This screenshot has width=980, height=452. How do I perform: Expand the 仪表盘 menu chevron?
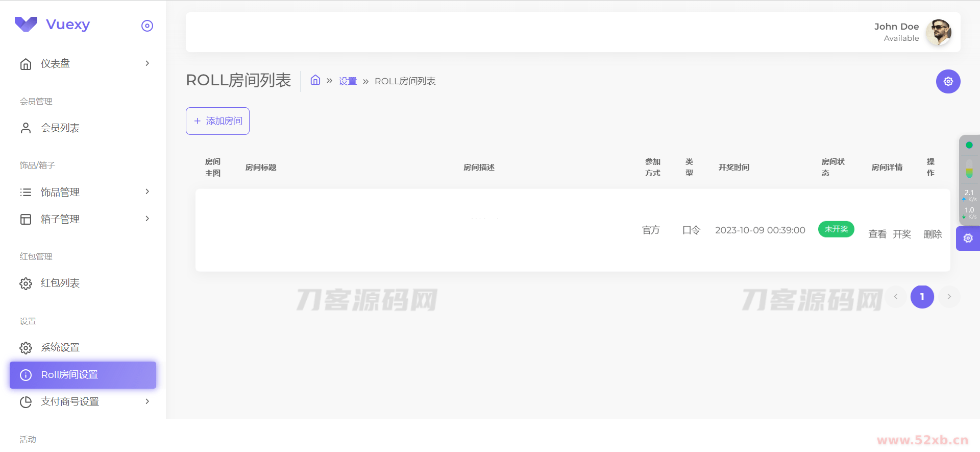coord(147,63)
